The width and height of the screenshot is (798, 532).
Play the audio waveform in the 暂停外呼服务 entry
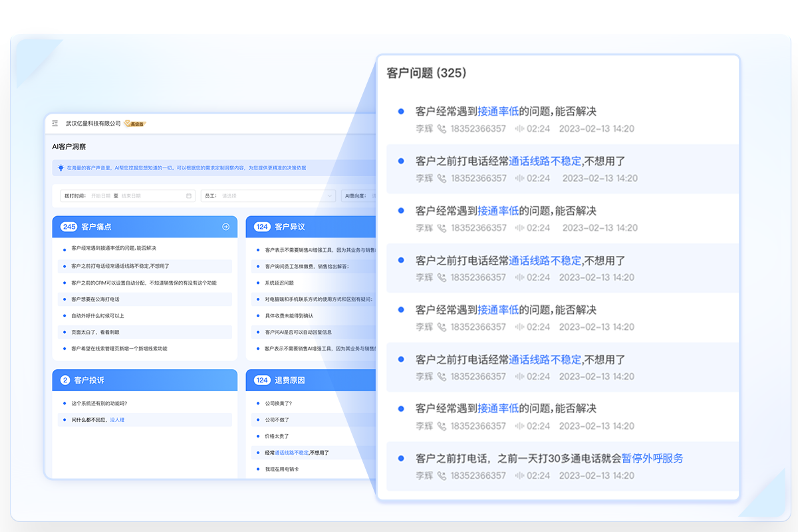click(x=519, y=475)
